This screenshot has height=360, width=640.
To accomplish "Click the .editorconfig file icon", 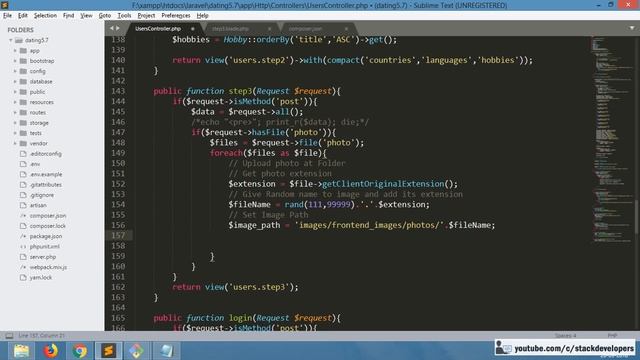I will (23, 154).
